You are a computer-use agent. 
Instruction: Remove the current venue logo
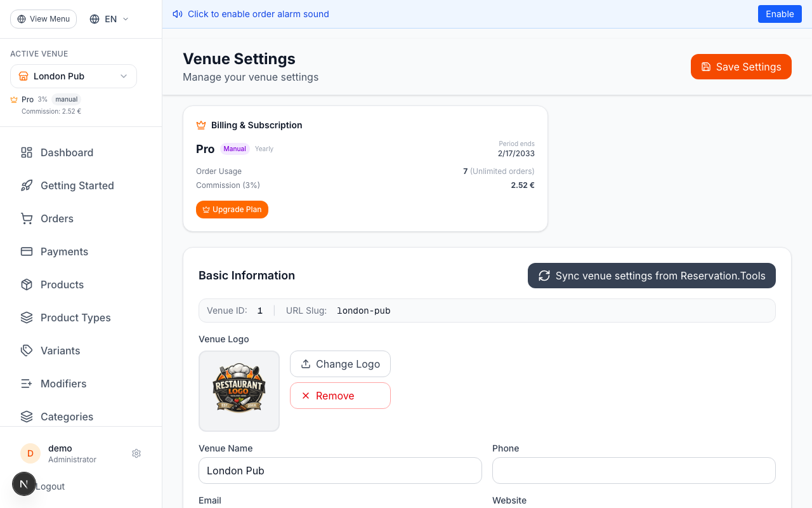(340, 395)
